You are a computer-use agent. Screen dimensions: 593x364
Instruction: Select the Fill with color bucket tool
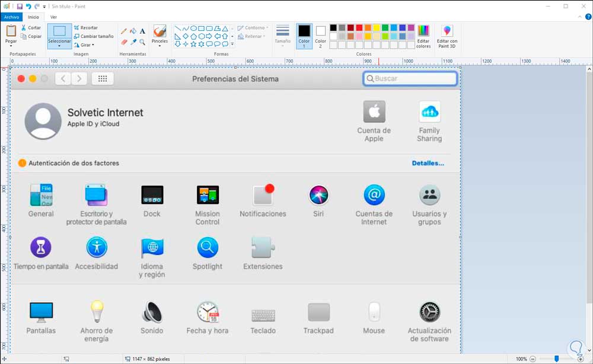point(133,31)
